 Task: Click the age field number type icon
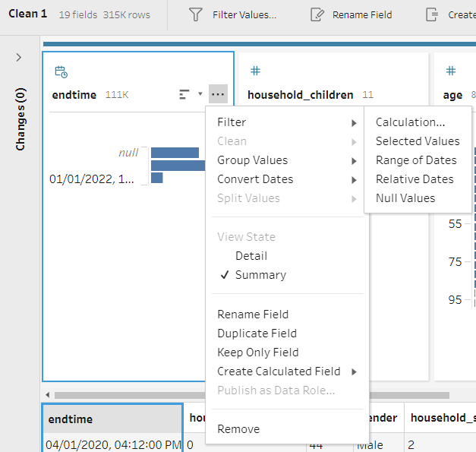tap(451, 71)
